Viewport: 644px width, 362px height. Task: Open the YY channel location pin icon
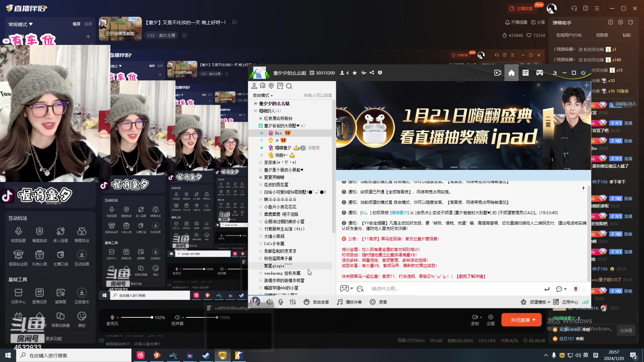tap(271, 86)
